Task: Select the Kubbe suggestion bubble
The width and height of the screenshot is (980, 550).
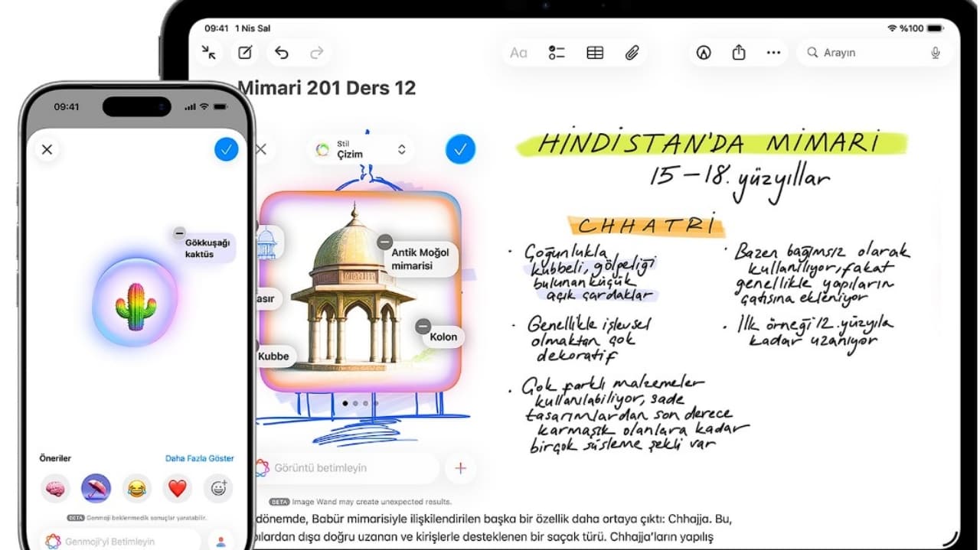Action: tap(274, 356)
